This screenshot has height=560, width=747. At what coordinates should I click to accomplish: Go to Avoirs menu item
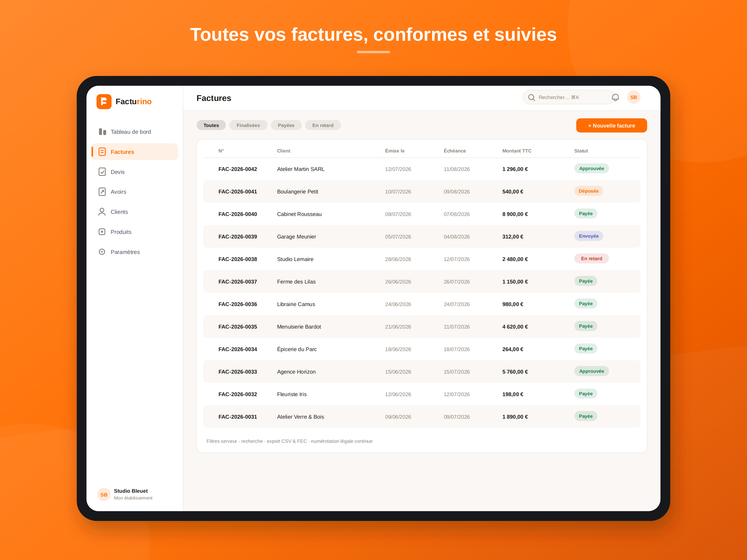click(135, 192)
